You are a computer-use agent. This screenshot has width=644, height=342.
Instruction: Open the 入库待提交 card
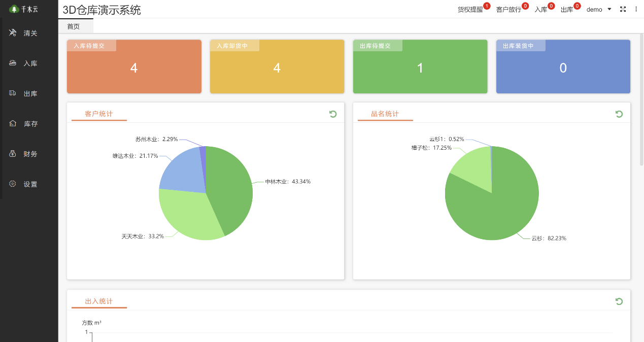(x=134, y=67)
